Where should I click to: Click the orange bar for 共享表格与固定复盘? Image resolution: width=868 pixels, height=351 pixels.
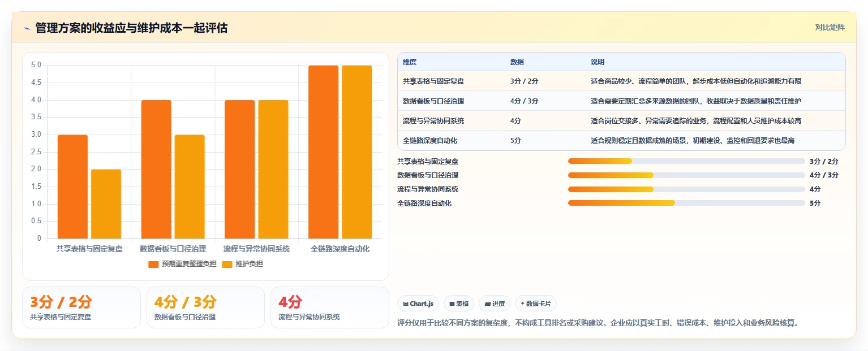72,187
